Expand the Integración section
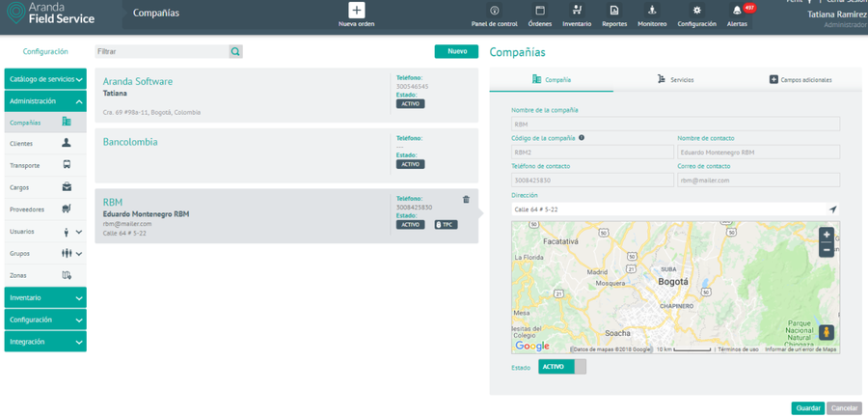Viewport: 868px width, 418px height. tap(45, 342)
